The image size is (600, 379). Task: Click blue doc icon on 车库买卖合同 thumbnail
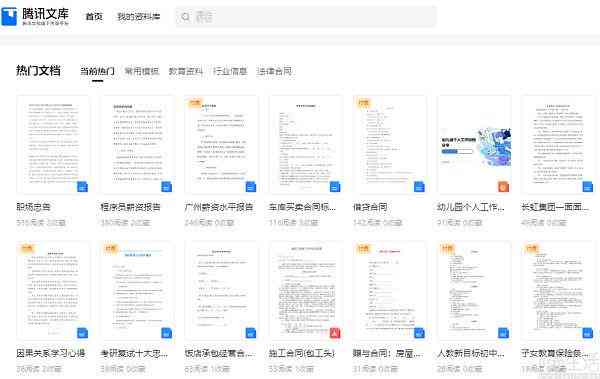click(x=335, y=186)
